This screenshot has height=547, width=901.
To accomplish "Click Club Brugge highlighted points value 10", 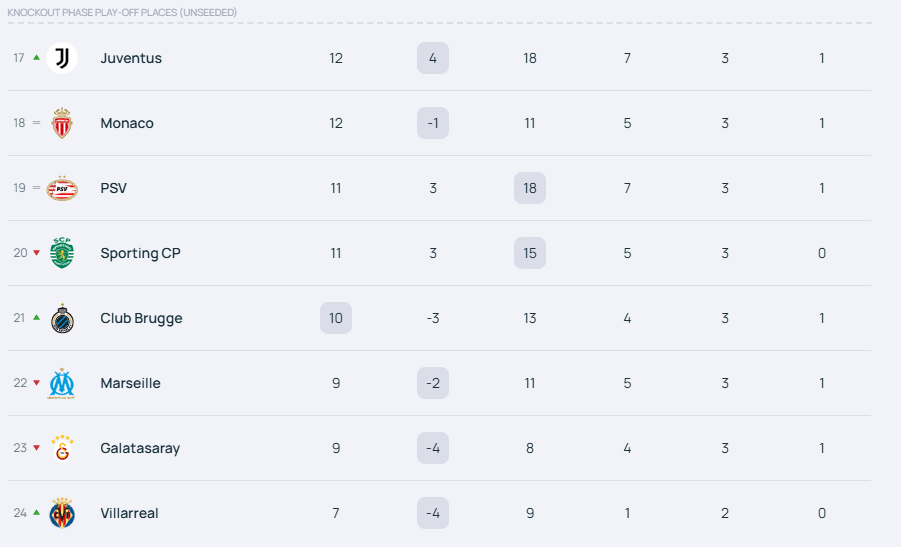I will pos(336,318).
